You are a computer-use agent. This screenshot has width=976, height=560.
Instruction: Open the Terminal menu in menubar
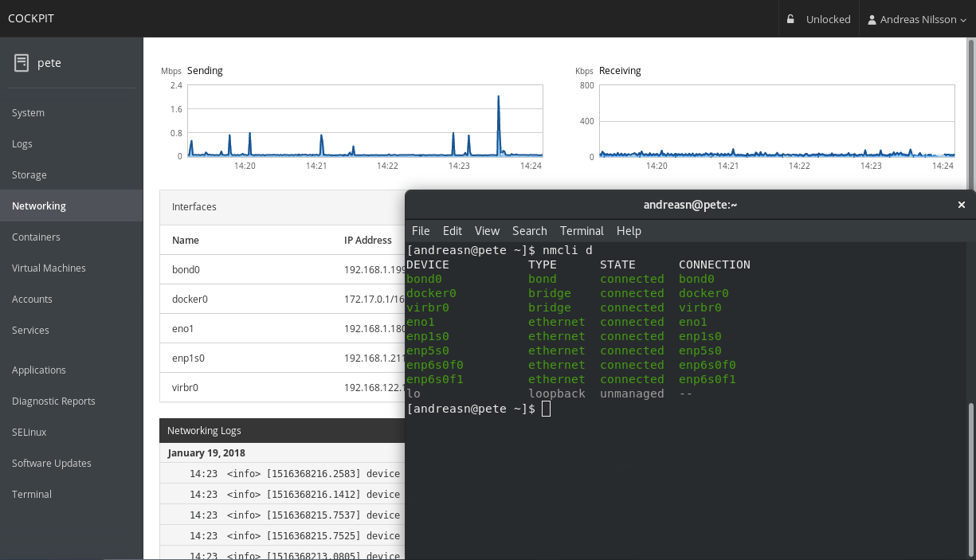[582, 231]
